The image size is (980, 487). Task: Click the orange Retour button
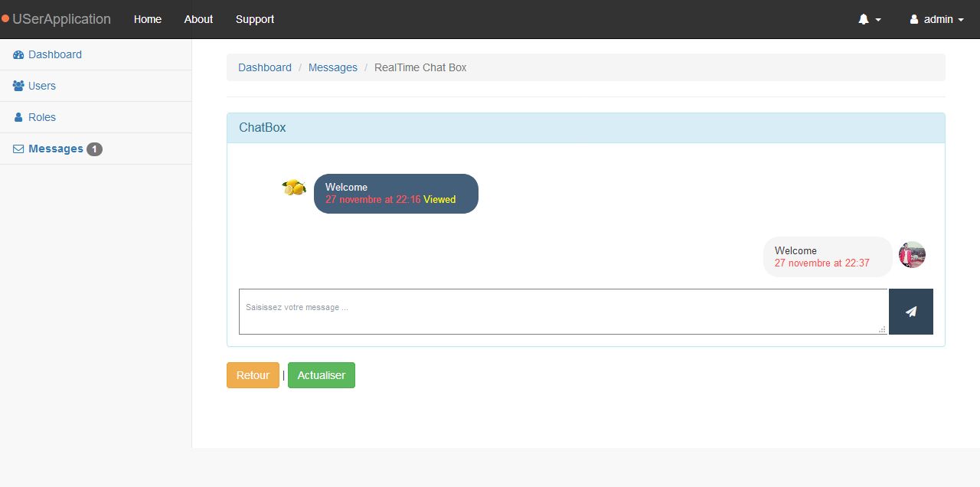[253, 375]
